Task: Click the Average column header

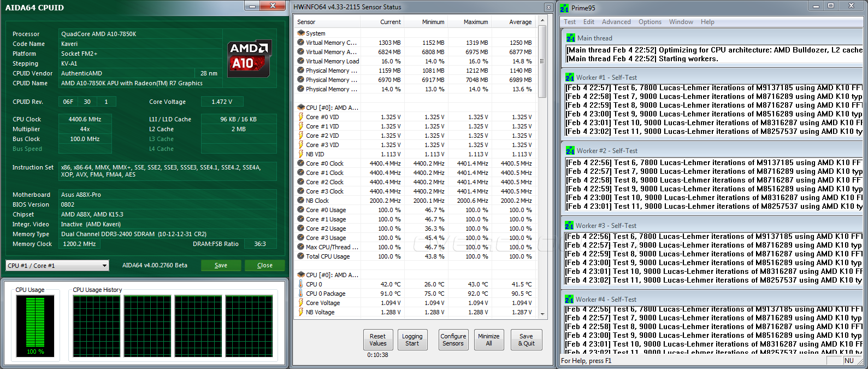Action: [513, 22]
